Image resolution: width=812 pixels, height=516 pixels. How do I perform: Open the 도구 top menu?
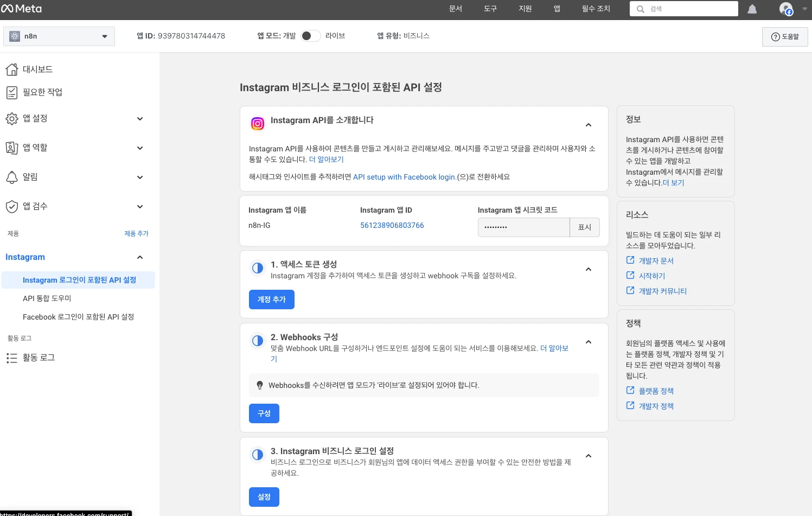click(490, 9)
